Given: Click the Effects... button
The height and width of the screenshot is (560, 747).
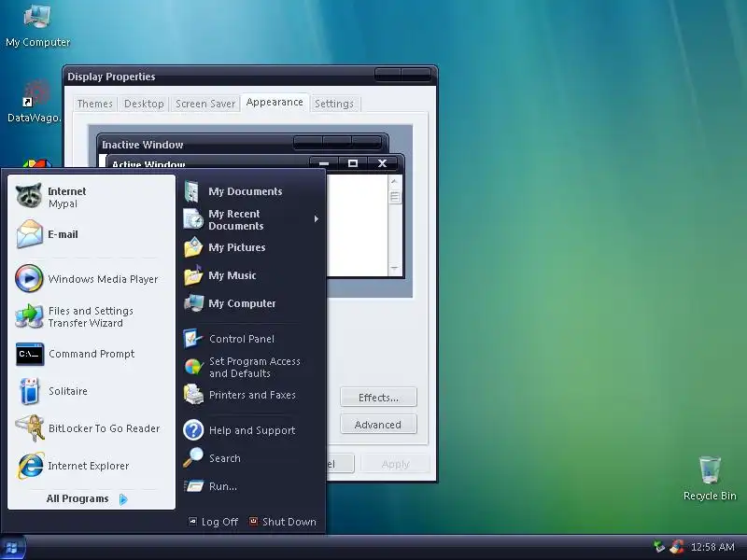Looking at the screenshot, I should [378, 398].
